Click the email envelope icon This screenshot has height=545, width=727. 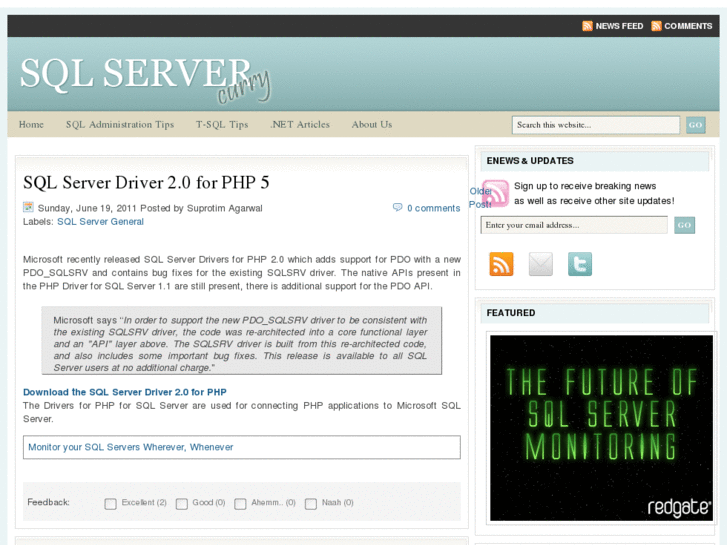pos(541,264)
